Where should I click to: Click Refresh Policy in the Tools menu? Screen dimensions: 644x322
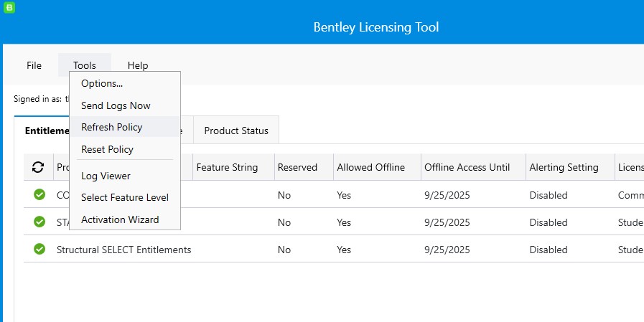(112, 127)
